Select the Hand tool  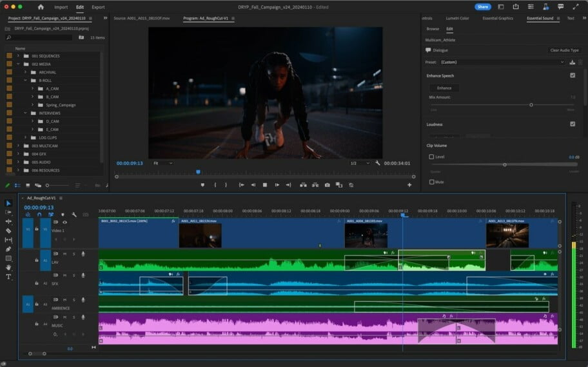pos(8,267)
